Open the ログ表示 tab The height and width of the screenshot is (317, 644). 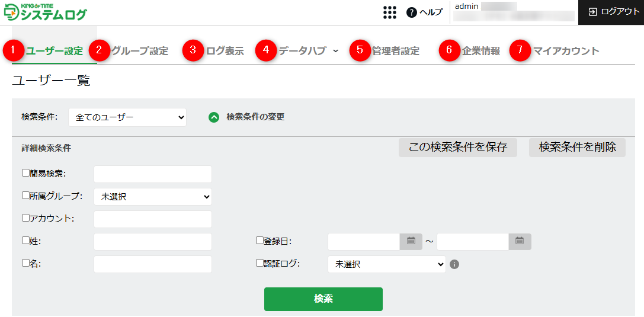(225, 52)
